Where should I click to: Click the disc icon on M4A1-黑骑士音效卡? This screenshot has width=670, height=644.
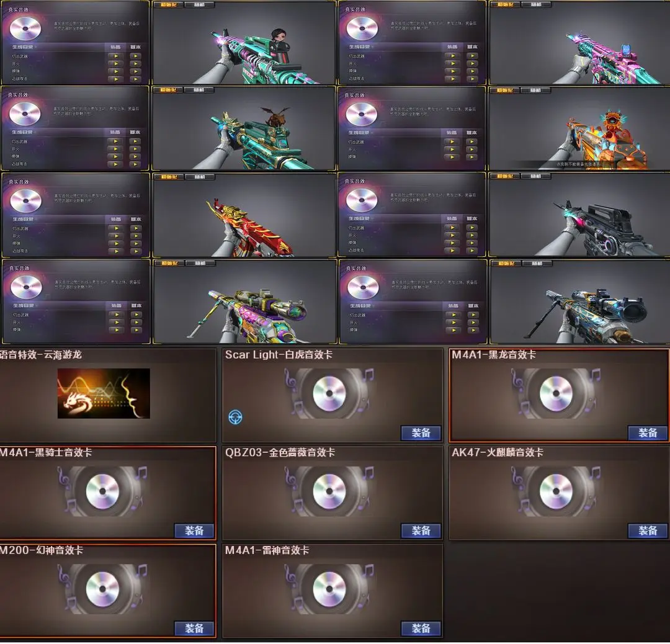[102, 491]
